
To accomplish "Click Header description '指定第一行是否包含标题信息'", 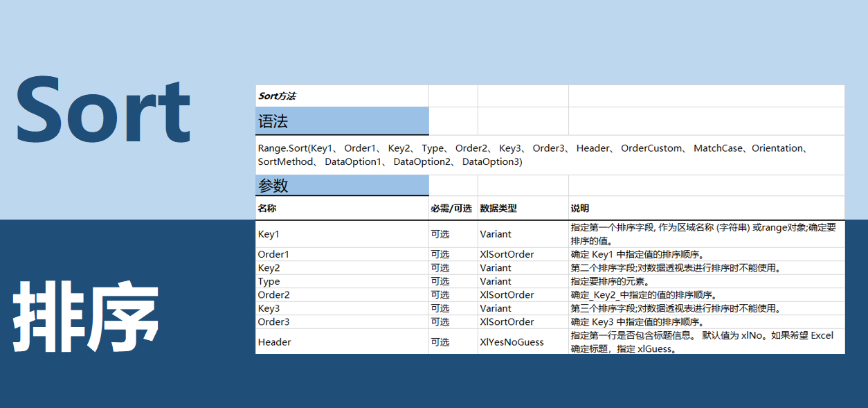I will coord(707,342).
